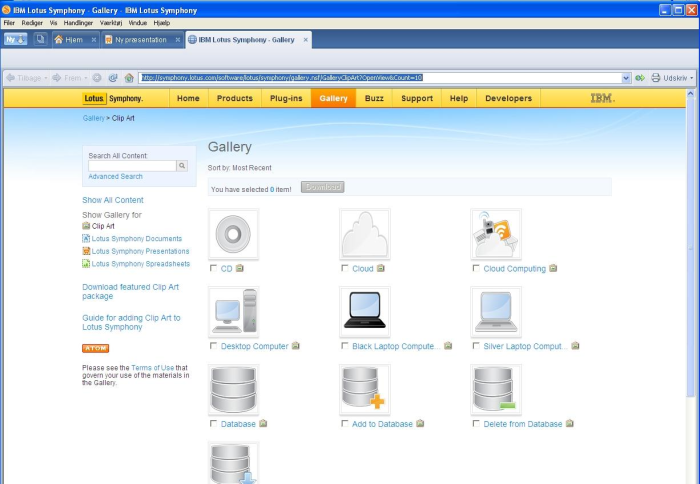Click the Search All Content text field

pos(132,166)
